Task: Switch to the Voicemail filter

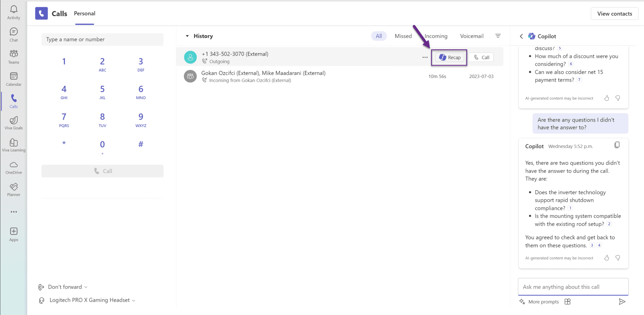Action: tap(472, 36)
